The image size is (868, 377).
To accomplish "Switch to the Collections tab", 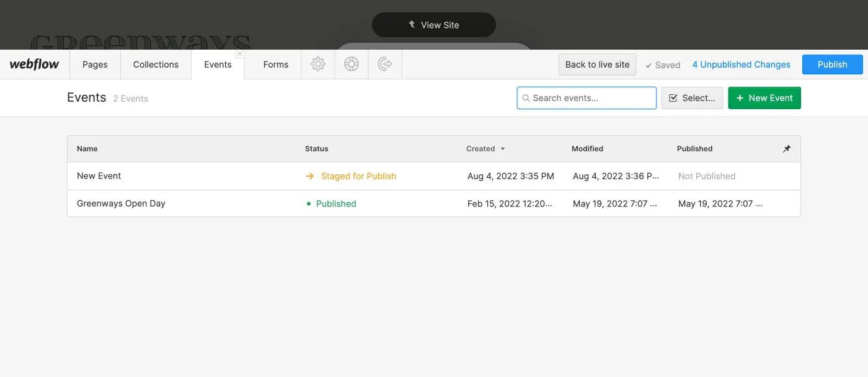I will point(156,64).
